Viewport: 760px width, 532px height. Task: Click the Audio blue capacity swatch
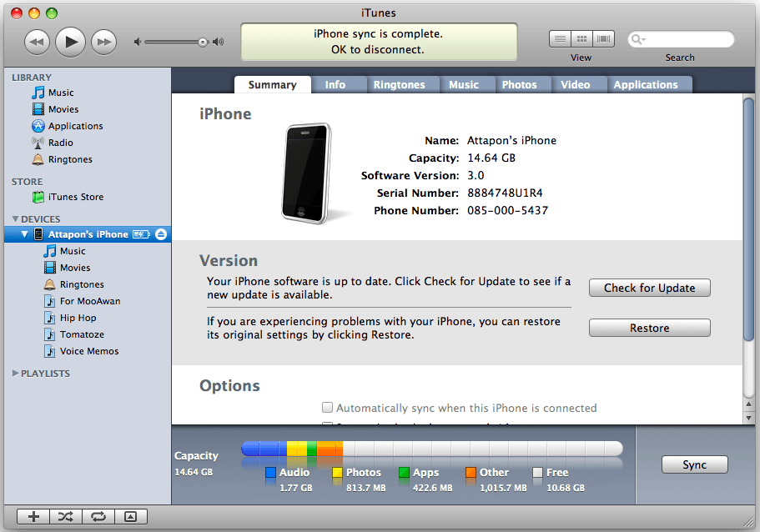[x=271, y=472]
